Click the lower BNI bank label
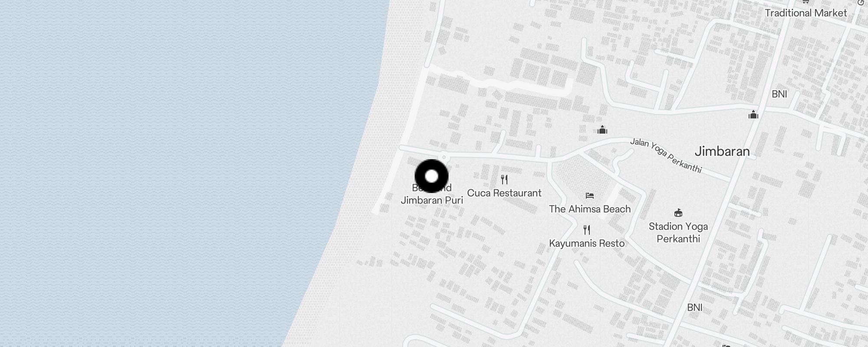This screenshot has height=347, width=868. pyautogui.click(x=695, y=308)
